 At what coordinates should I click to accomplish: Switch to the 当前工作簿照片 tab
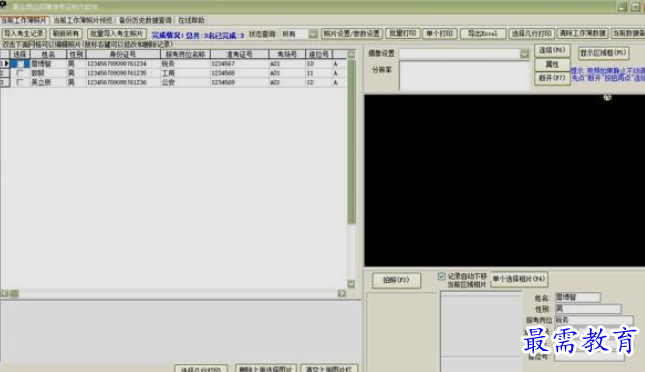24,20
